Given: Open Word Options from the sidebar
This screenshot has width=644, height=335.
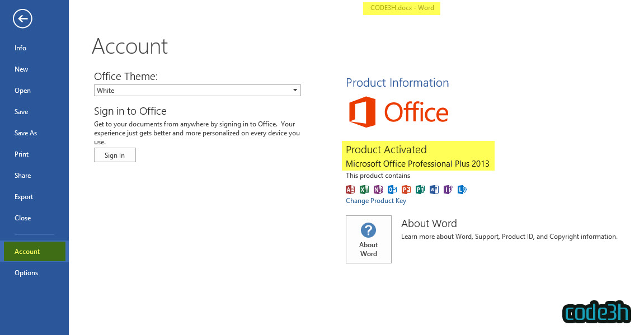Looking at the screenshot, I should (x=26, y=273).
